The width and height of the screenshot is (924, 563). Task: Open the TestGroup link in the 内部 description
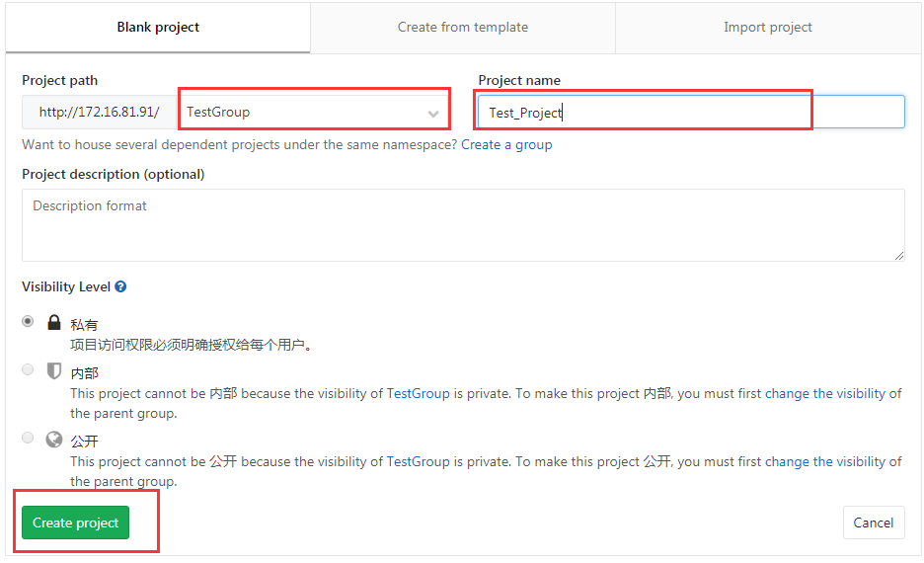click(418, 394)
